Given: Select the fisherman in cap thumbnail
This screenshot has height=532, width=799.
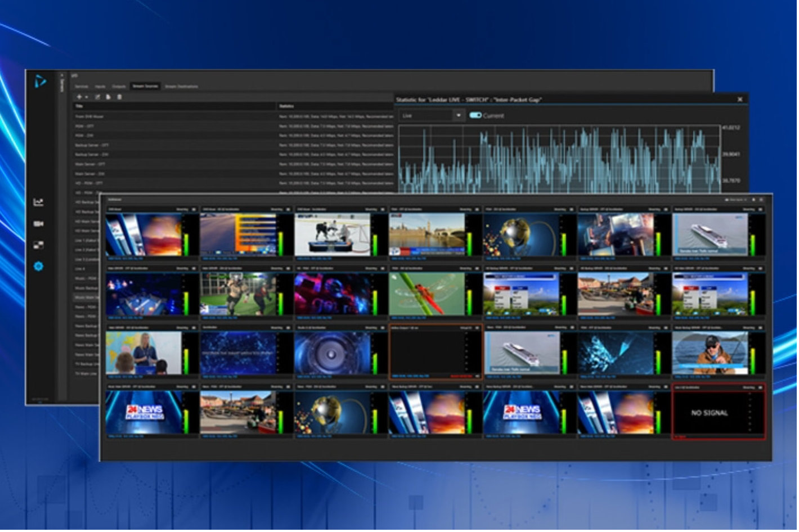Looking at the screenshot, I should (x=710, y=353).
